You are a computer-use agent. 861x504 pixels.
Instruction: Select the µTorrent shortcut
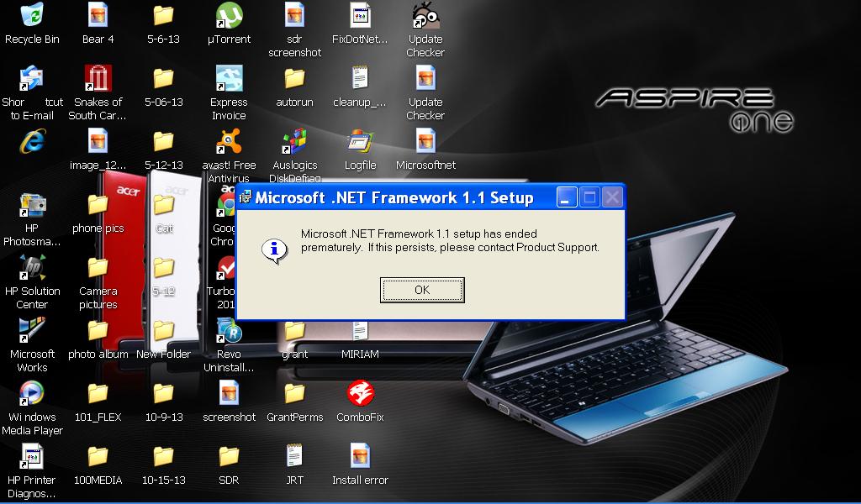coord(229,15)
